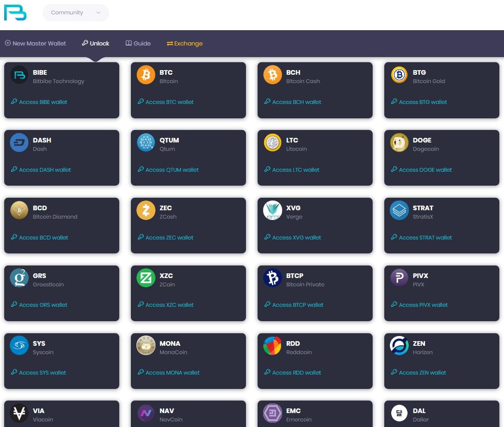Open Access ZEC wallet link

pyautogui.click(x=166, y=237)
